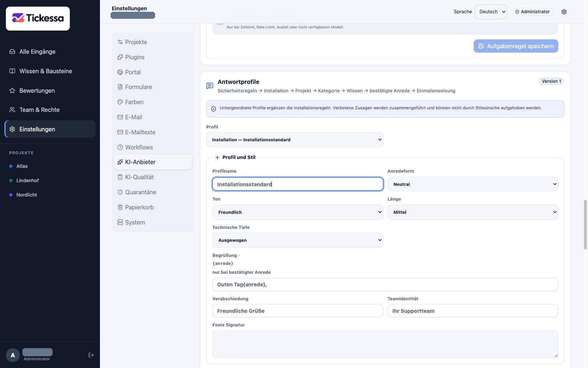Click the Tickessa logo
The height and width of the screenshot is (368, 588).
(38, 18)
